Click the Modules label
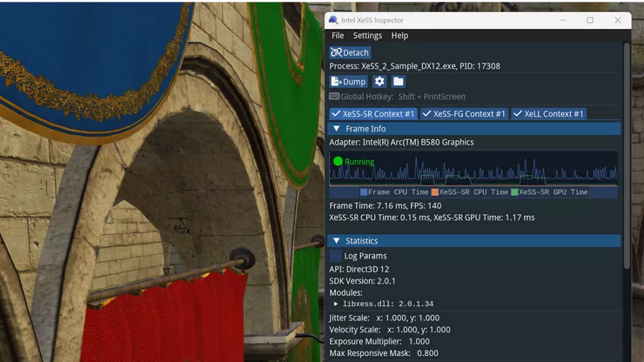The height and width of the screenshot is (362, 644). coord(346,293)
